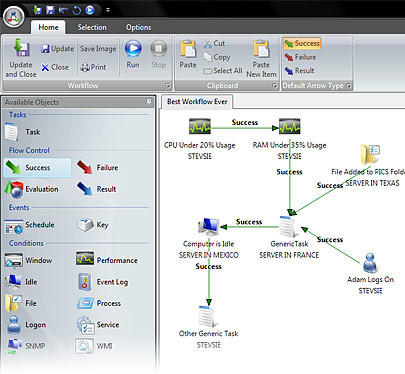Click the Print button
This screenshot has height=374, width=405.
(x=93, y=67)
